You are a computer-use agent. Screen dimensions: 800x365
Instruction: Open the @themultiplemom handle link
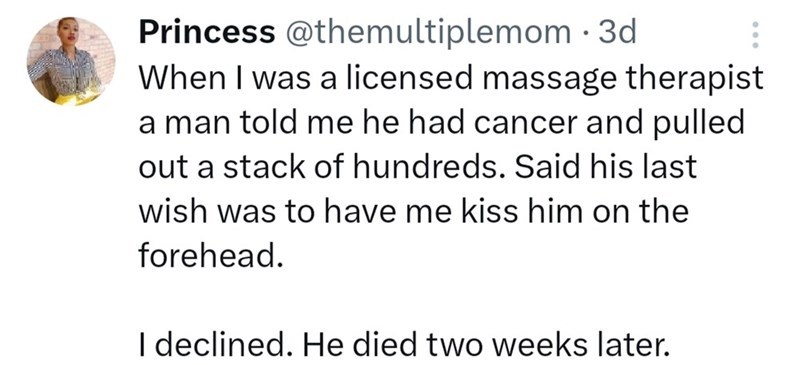[427, 33]
